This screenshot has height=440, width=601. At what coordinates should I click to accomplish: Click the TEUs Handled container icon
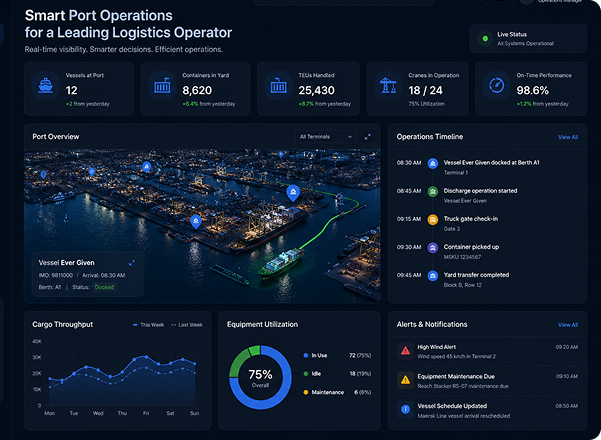click(x=278, y=85)
